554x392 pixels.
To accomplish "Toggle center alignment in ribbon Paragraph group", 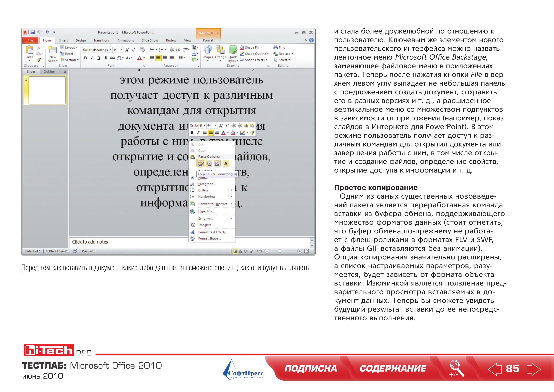I will pyautogui.click(x=158, y=58).
